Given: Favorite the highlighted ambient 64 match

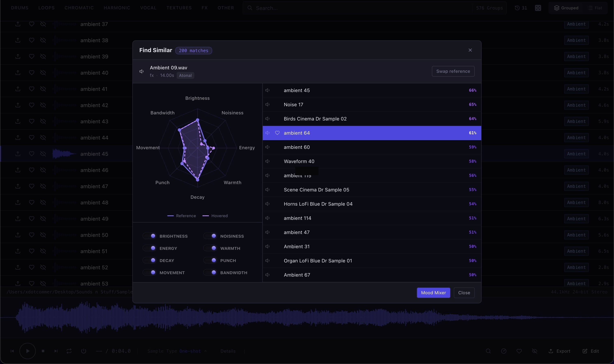Looking at the screenshot, I should click(277, 133).
